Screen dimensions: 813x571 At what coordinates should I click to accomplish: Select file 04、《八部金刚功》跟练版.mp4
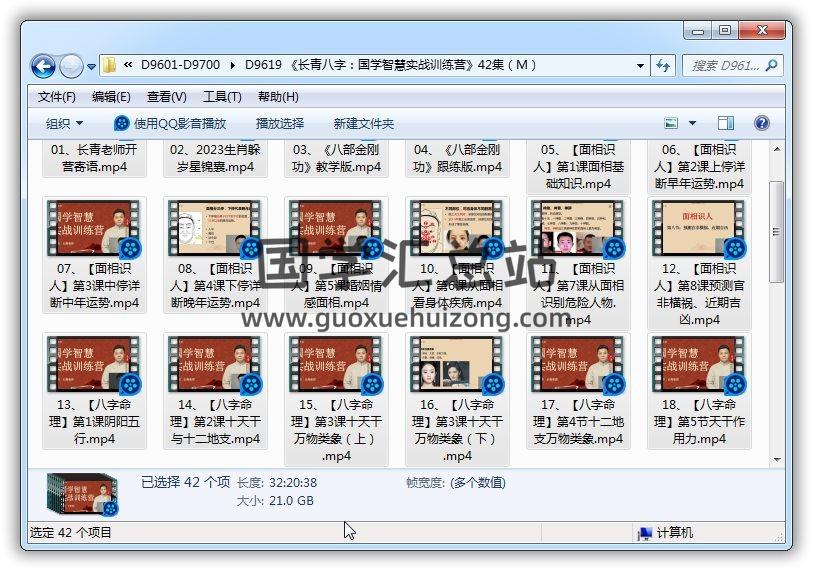point(457,158)
